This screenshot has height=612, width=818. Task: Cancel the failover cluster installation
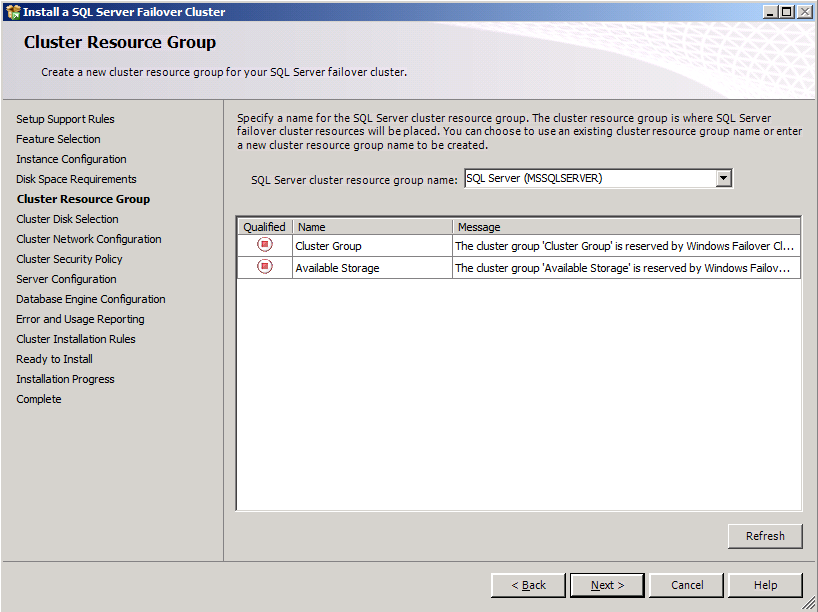687,585
